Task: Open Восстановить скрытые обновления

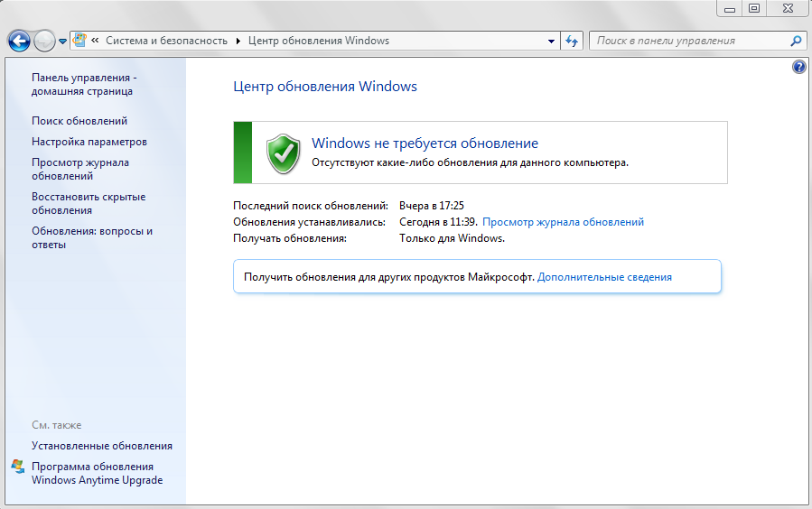Action: click(89, 203)
